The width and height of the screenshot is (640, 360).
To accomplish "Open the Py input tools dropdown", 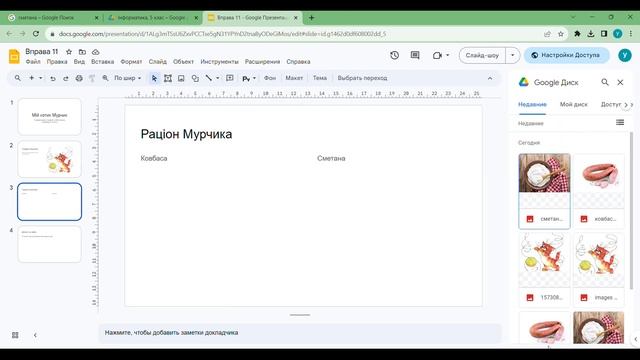I will click(249, 78).
